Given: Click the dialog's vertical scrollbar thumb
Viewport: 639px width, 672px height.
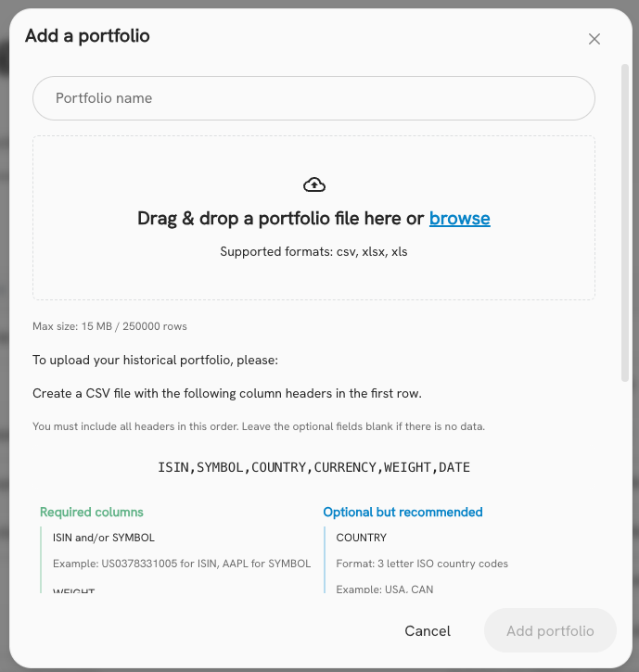Looking at the screenshot, I should pyautogui.click(x=625, y=222).
